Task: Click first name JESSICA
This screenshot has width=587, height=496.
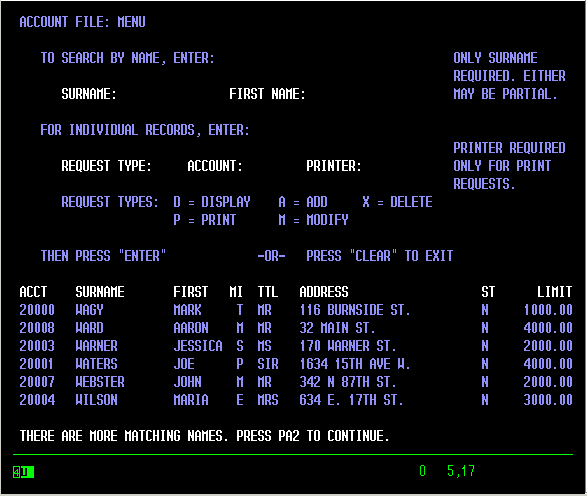Action: coord(198,346)
